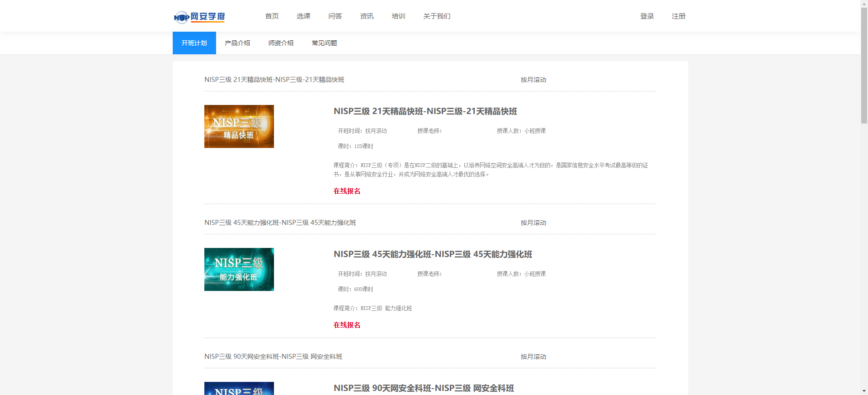This screenshot has width=868, height=395.
Task: Click 授课老师 label under 45天能力强化班
Action: tap(429, 274)
